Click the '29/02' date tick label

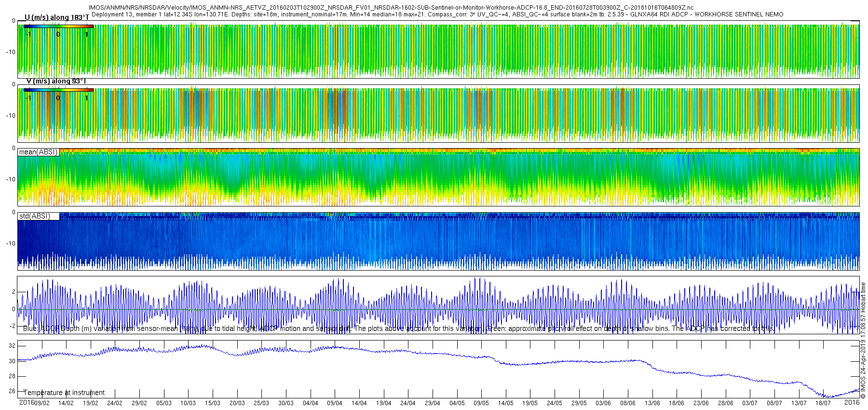(x=139, y=403)
